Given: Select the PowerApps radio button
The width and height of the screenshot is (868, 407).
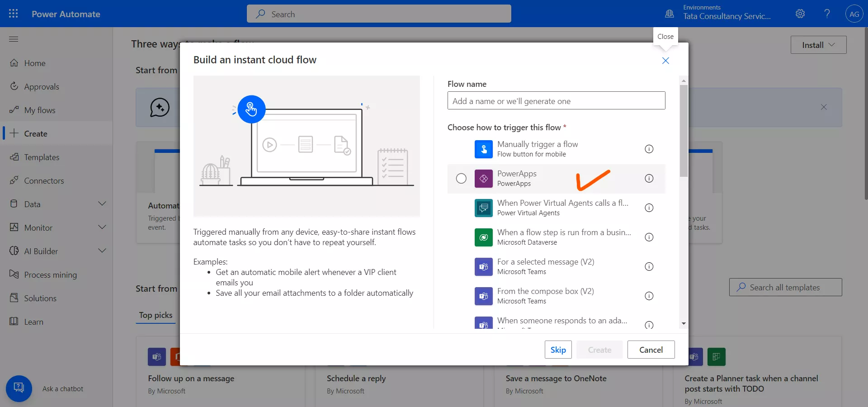Looking at the screenshot, I should tap(461, 179).
